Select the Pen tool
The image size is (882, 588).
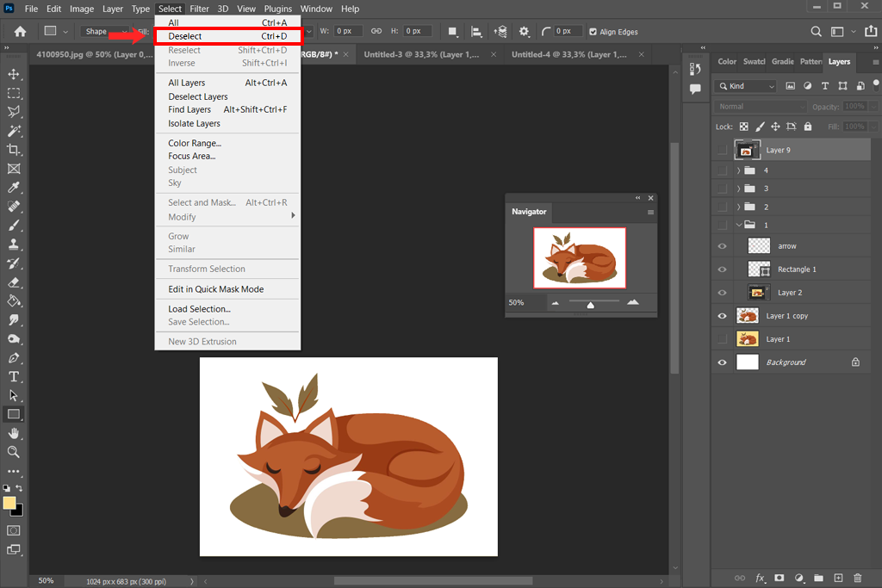pyautogui.click(x=14, y=358)
